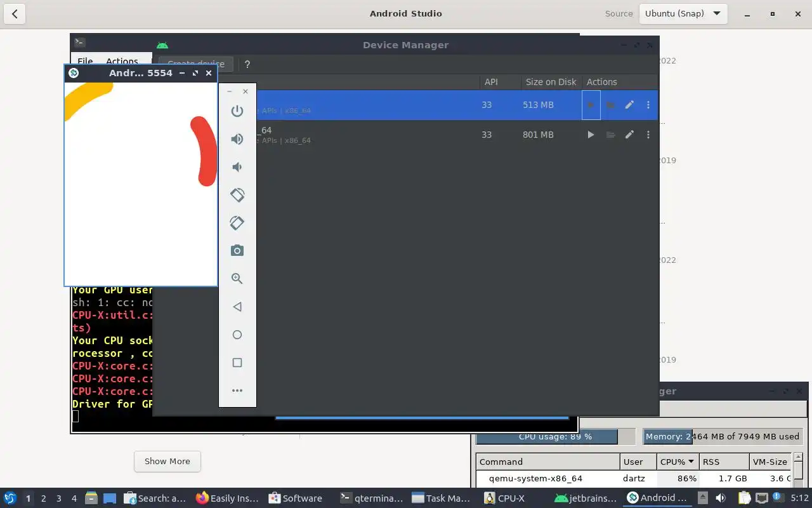Screen dimensions: 812x508
Task: Open the Source dropdown showing Ubuntu (Snap)
Action: click(683, 13)
